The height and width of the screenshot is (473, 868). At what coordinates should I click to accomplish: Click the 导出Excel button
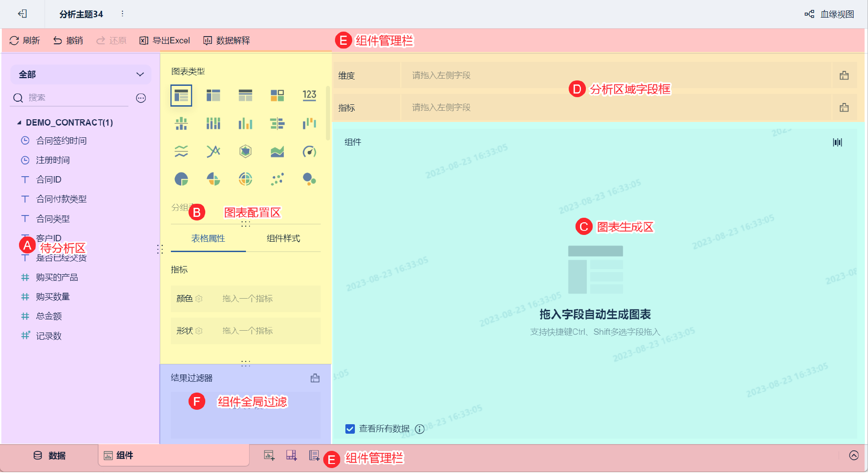click(165, 41)
